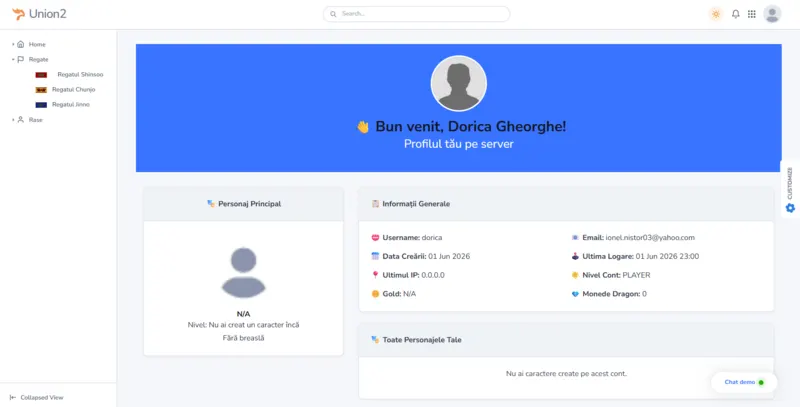Open Regatul Shinsoo link
Image resolution: width=800 pixels, height=407 pixels.
[80, 74]
